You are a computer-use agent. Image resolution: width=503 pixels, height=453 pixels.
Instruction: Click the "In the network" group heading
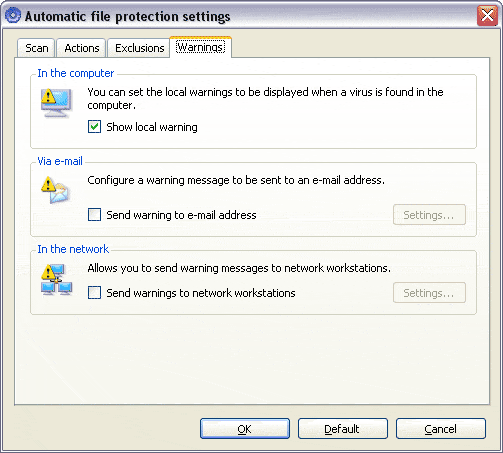[x=73, y=249]
